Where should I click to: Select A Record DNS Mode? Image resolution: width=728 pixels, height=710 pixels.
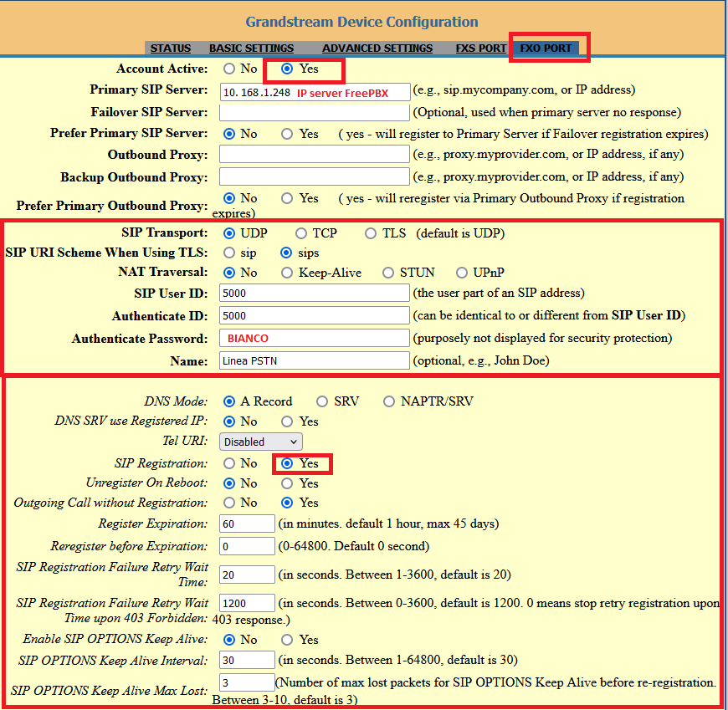[229, 401]
